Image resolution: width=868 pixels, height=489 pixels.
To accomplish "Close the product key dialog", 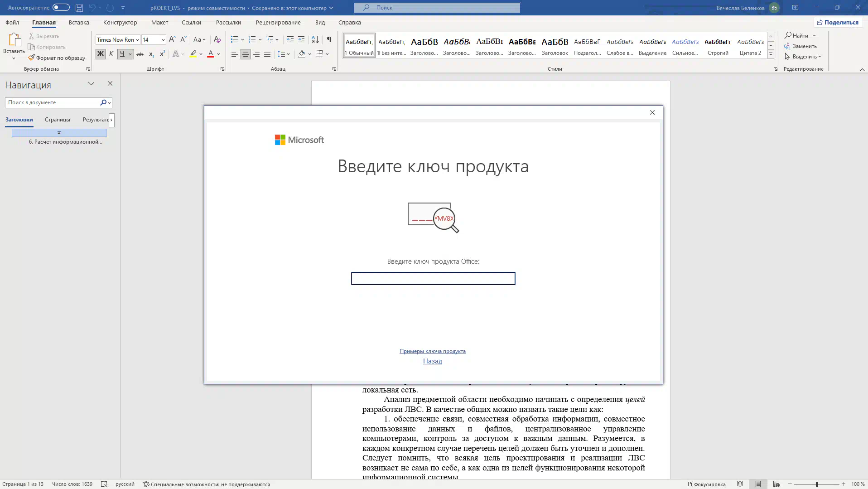I will coord(652,112).
